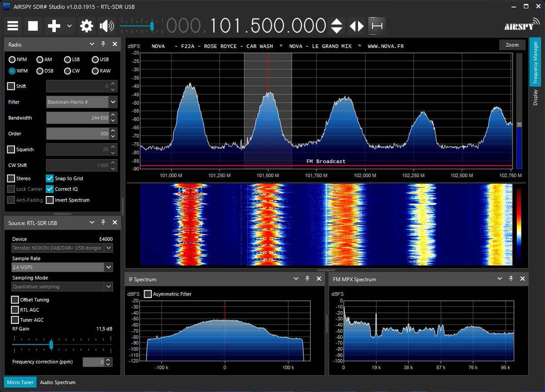Open the Frequency Manager side tab
The height and width of the screenshot is (392, 545).
click(535, 63)
